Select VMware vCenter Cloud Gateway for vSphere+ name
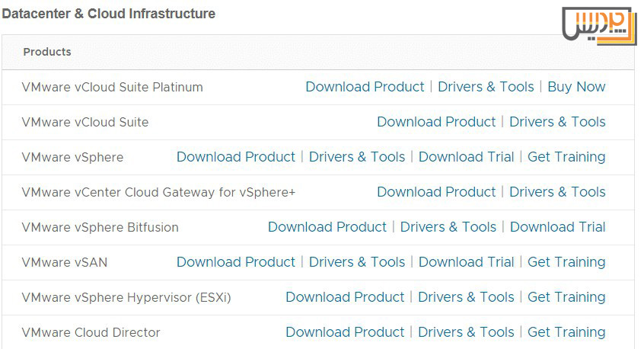Image resolution: width=644 pixels, height=349 pixels. point(158,192)
